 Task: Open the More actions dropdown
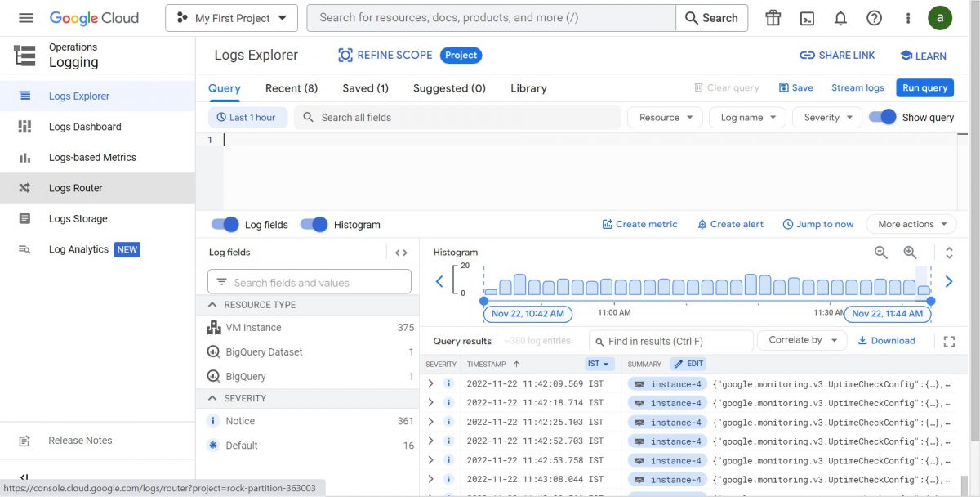coord(910,224)
